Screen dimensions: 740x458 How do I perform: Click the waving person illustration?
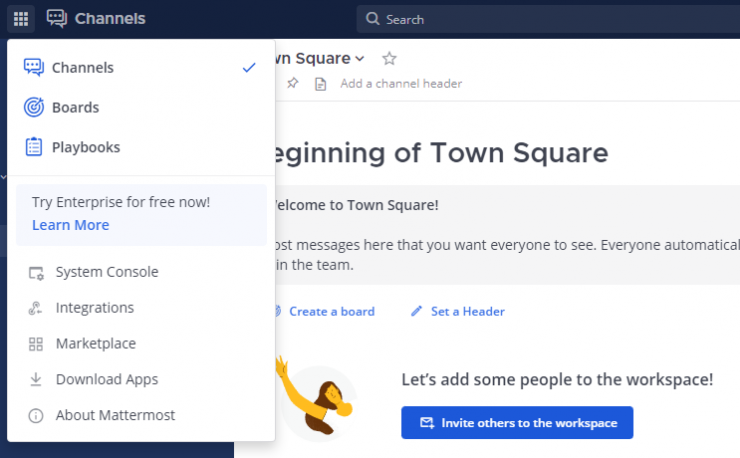click(x=315, y=397)
